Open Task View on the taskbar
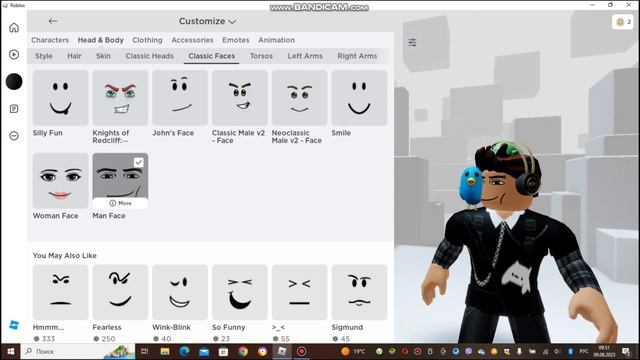This screenshot has height=360, width=640. (144, 351)
